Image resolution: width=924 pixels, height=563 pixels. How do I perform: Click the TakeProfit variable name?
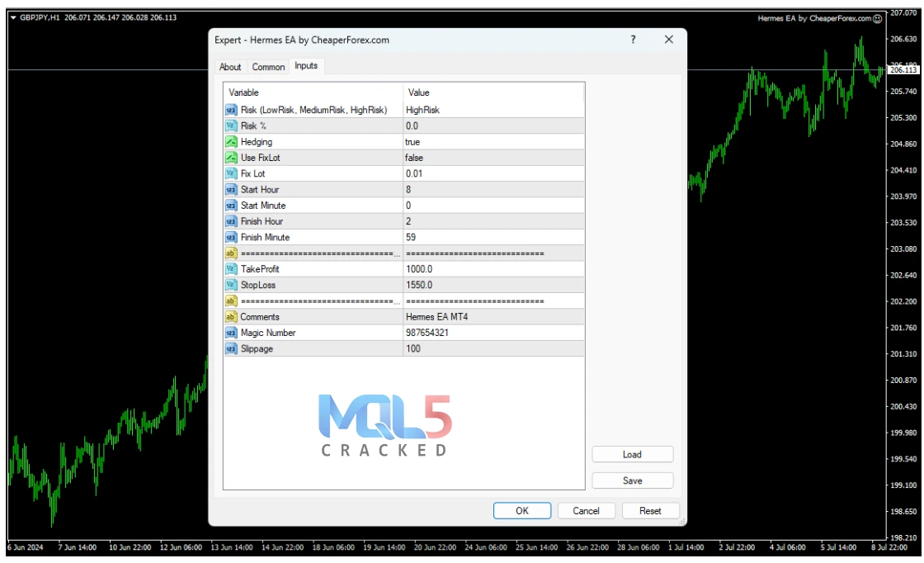pyautogui.click(x=260, y=269)
